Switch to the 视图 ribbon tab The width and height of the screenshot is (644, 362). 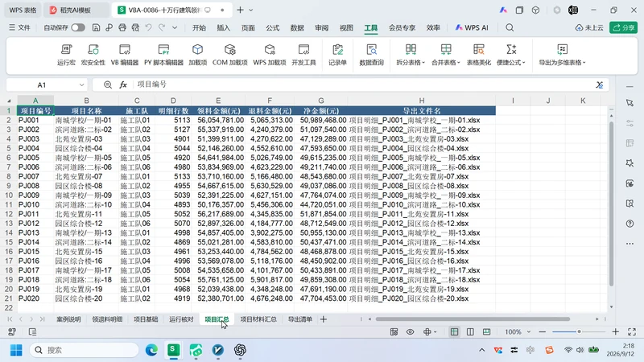[346, 27]
